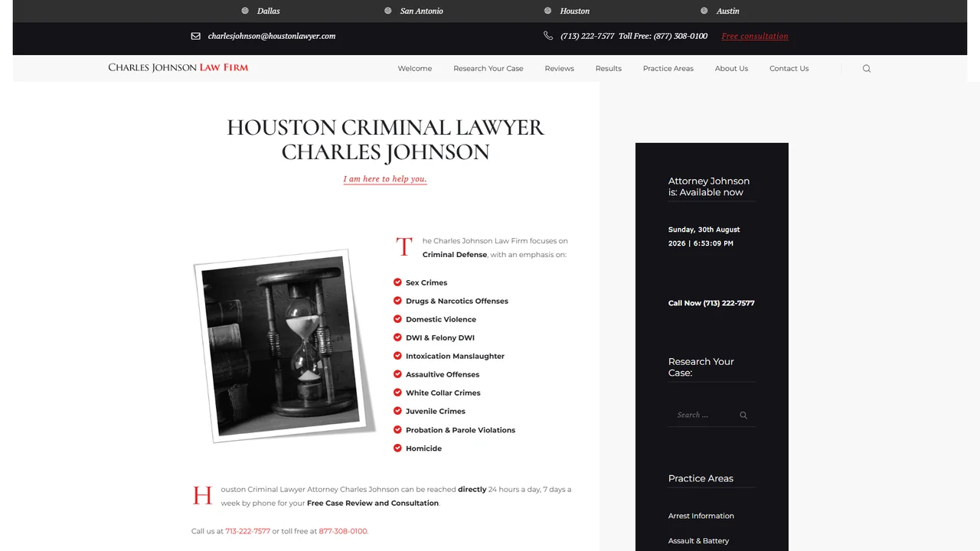The width and height of the screenshot is (980, 551).
Task: Click the globe icon beside San Antonio
Action: point(388,11)
